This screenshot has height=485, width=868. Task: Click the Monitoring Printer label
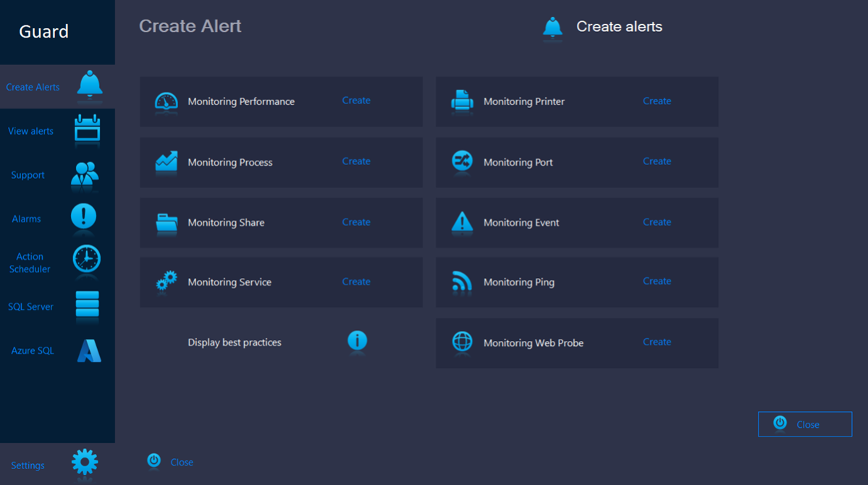click(524, 101)
